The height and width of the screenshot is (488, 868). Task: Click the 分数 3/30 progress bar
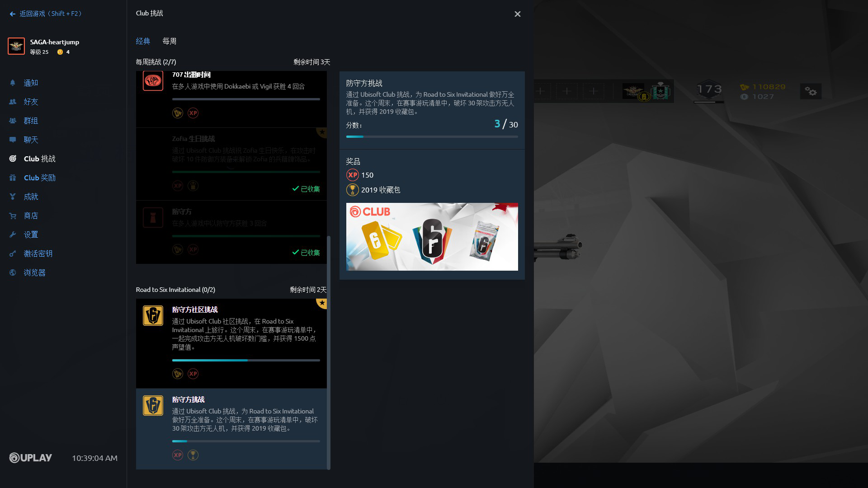coord(432,136)
